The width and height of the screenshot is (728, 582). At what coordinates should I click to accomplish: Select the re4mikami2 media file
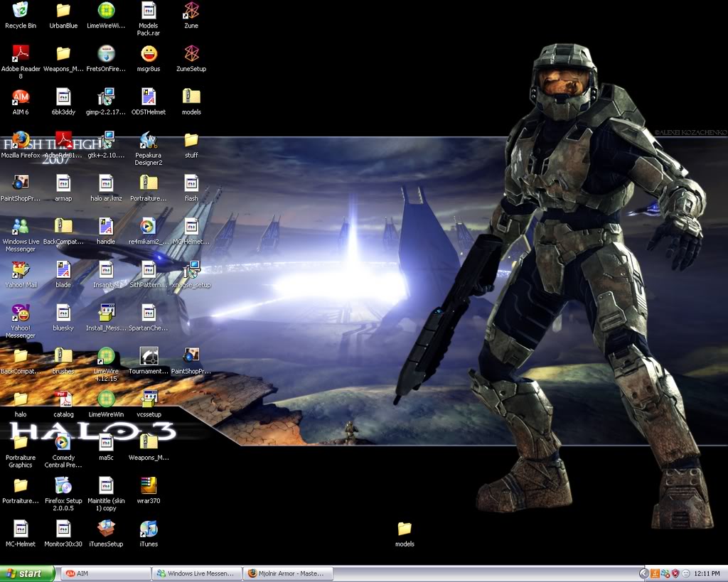pos(149,227)
